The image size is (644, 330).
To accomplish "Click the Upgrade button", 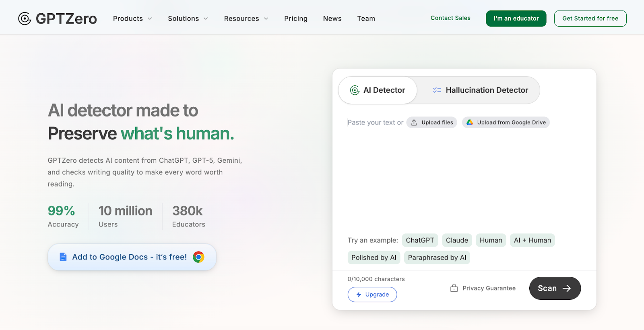I will (372, 295).
